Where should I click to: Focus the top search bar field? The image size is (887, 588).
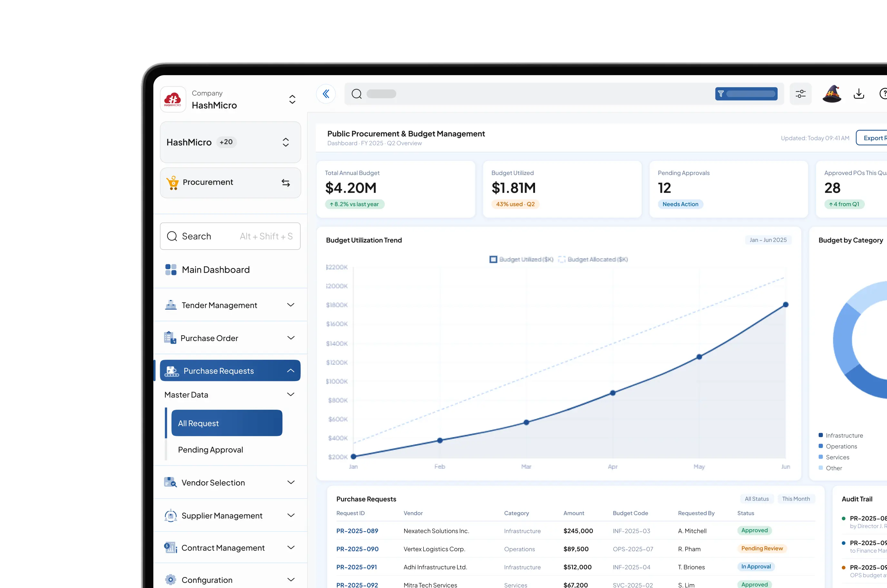[x=564, y=94]
